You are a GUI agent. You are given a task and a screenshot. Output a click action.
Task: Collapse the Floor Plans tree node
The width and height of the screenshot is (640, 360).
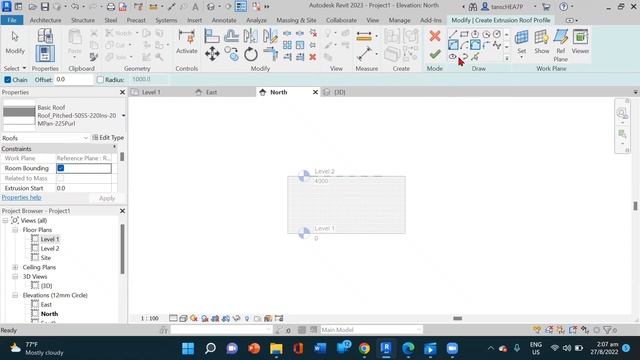coord(15,230)
